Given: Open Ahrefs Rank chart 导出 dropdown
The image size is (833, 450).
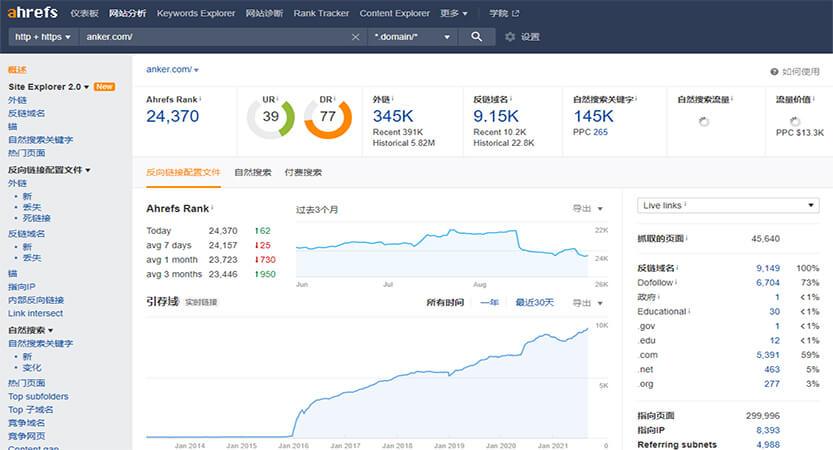Looking at the screenshot, I should [587, 209].
